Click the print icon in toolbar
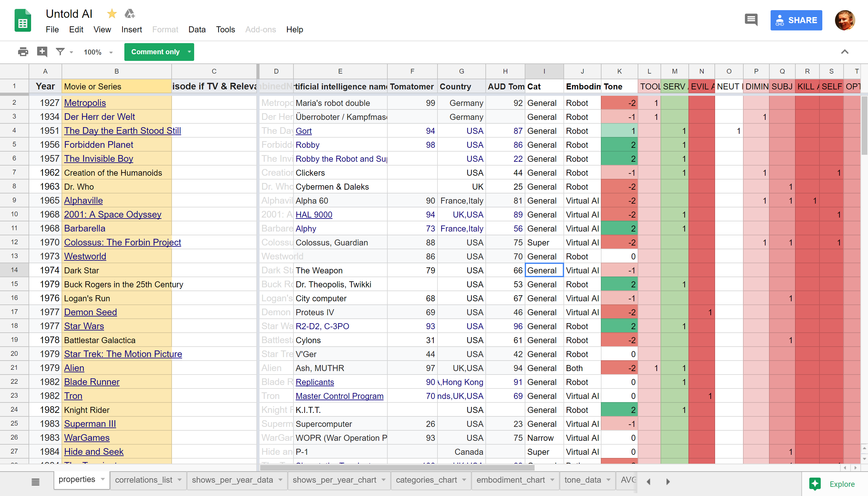 23,52
